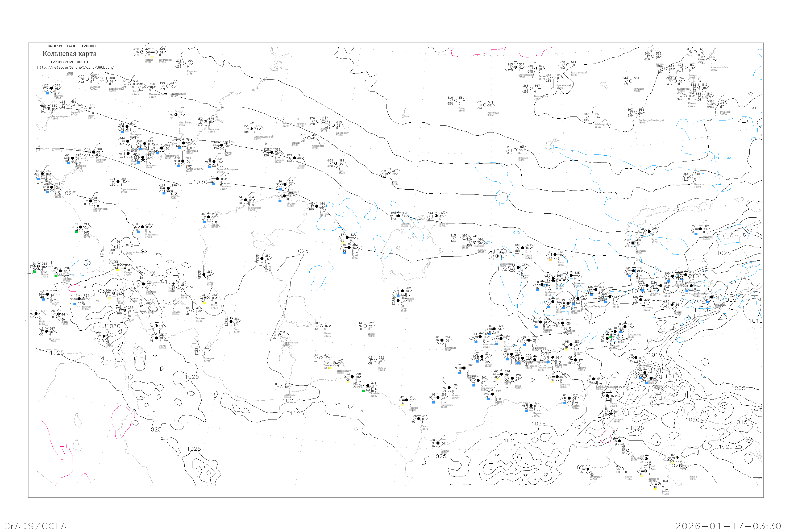Click the Кирсанов station circle marker
798x532 pixels.
[x=184, y=64]
